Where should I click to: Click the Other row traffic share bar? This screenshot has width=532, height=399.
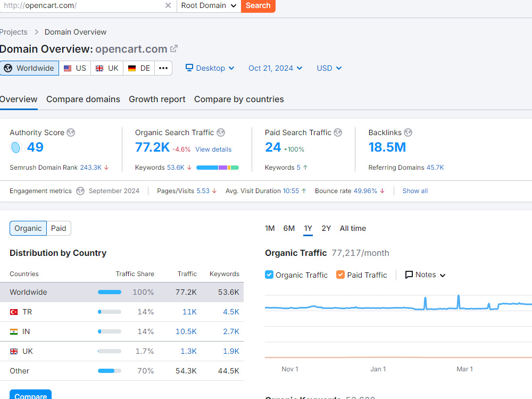coord(110,371)
